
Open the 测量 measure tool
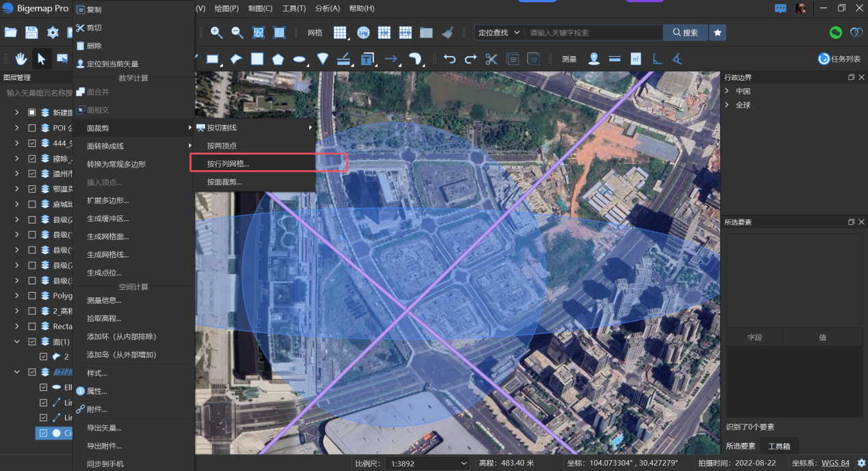click(x=569, y=59)
